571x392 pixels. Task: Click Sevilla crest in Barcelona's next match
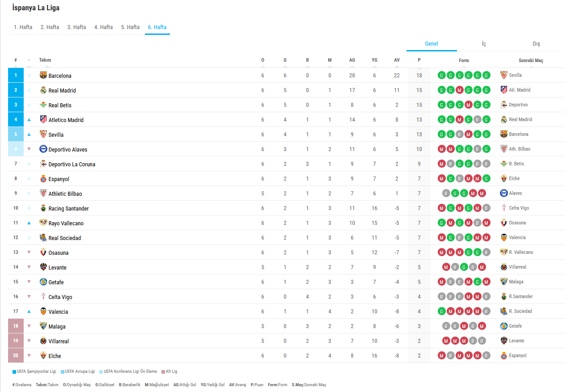(x=504, y=75)
